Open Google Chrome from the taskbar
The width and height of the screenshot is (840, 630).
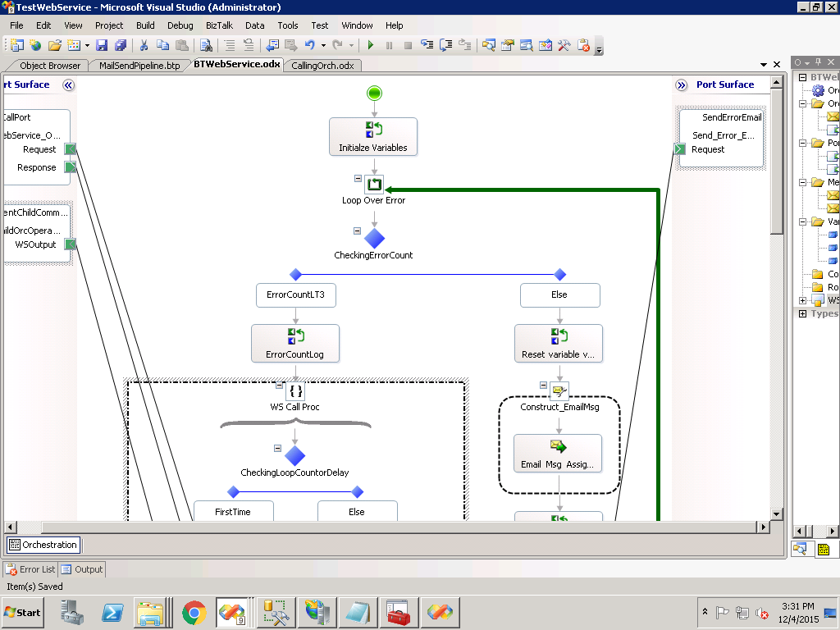coord(194,612)
